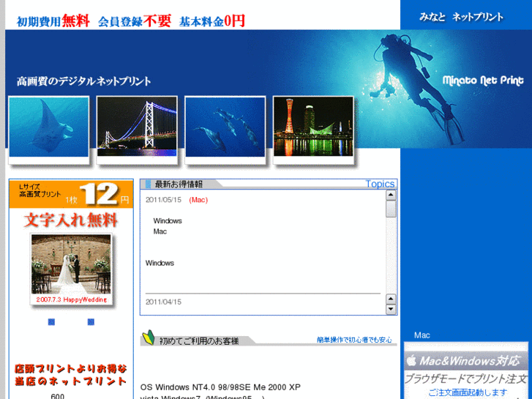
Task: Click the Topics scroll down arrow
Action: 391,309
